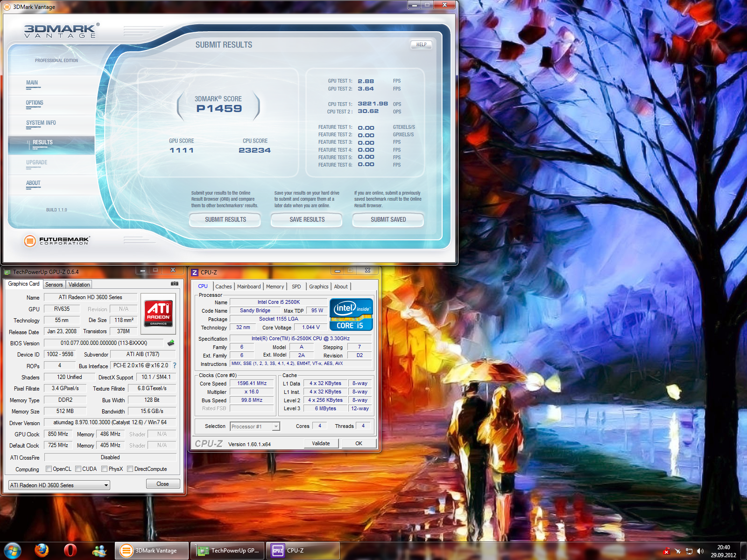This screenshot has height=560, width=747.
Task: Click the CPU-Z title bar icon
Action: click(195, 272)
